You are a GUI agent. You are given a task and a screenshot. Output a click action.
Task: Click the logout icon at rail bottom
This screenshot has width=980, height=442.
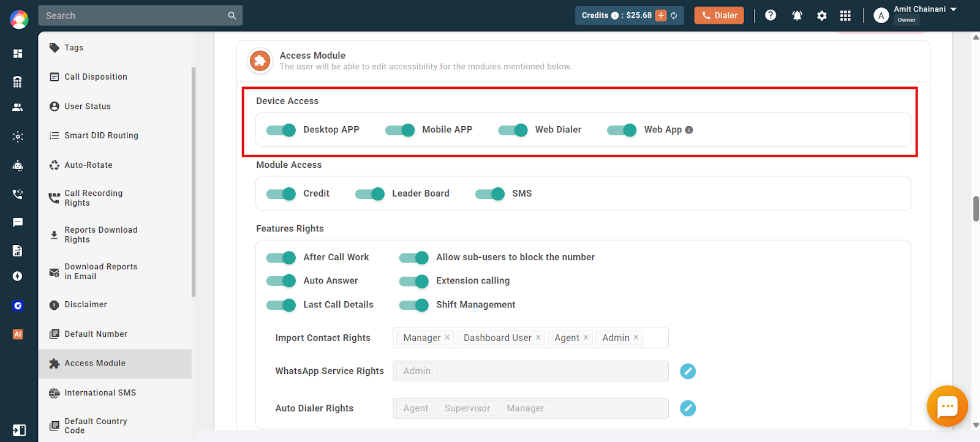[x=19, y=430]
